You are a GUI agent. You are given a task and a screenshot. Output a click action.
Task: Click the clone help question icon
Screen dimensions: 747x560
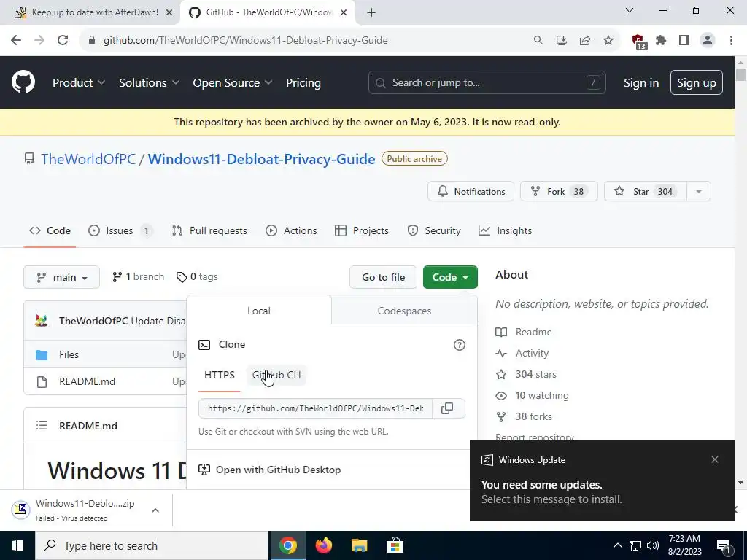(x=460, y=345)
